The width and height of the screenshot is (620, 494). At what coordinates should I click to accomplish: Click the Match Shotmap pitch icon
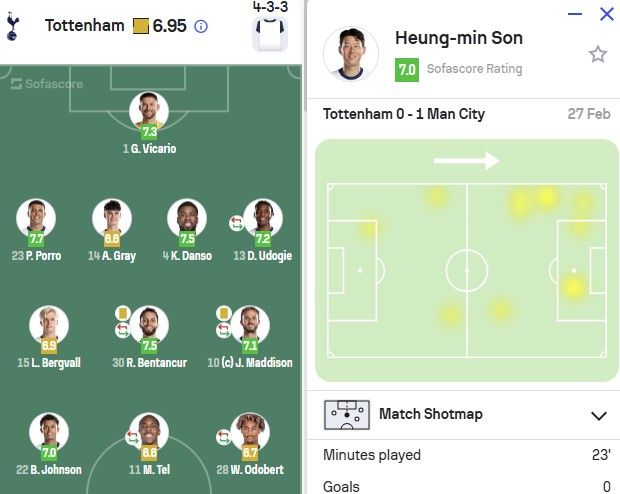[346, 415]
